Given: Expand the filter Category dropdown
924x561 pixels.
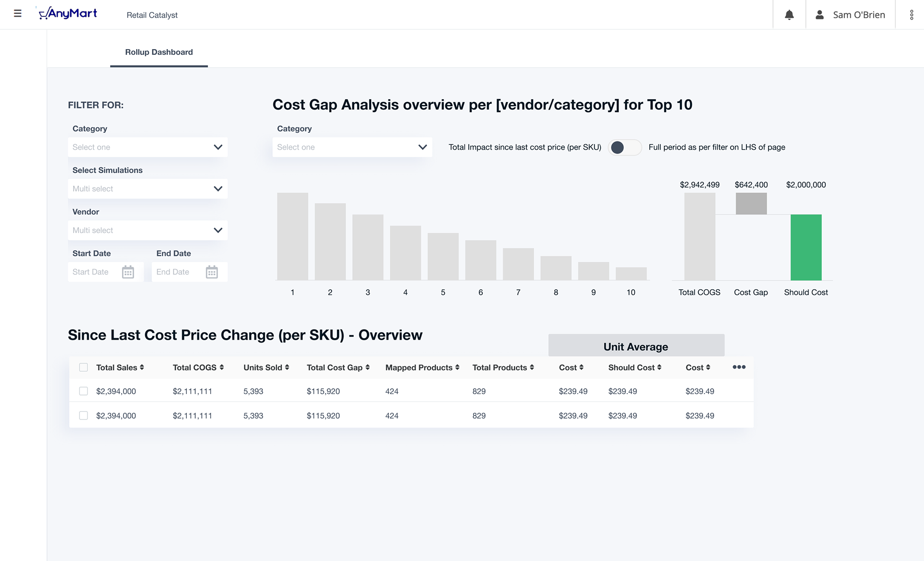Looking at the screenshot, I should click(147, 147).
